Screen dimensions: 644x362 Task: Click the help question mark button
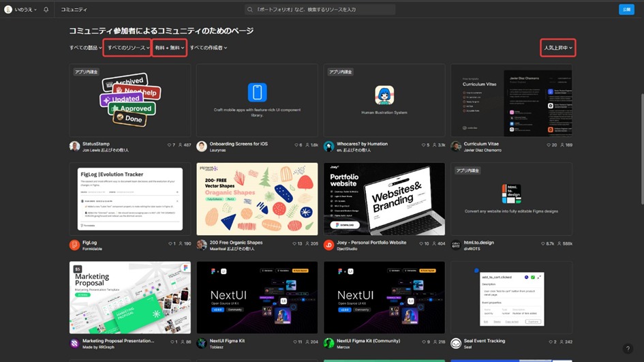tap(628, 348)
